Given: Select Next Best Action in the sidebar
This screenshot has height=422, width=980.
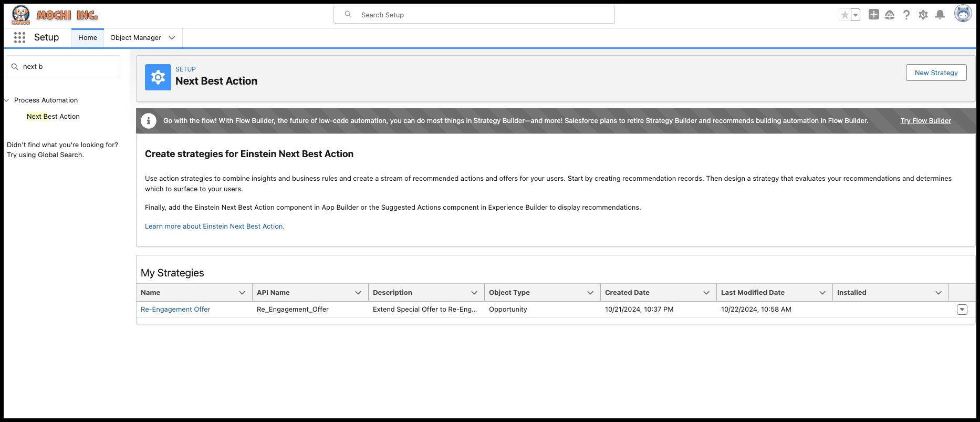Looking at the screenshot, I should [53, 117].
